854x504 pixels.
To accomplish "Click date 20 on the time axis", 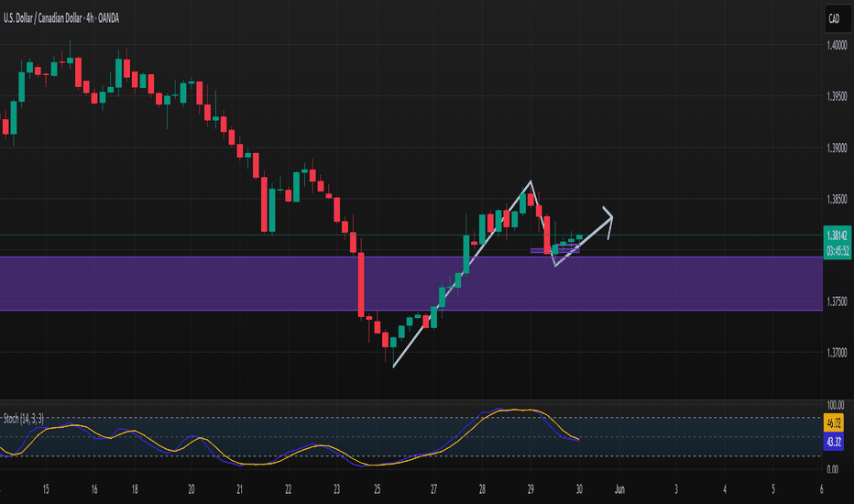I will [x=192, y=489].
